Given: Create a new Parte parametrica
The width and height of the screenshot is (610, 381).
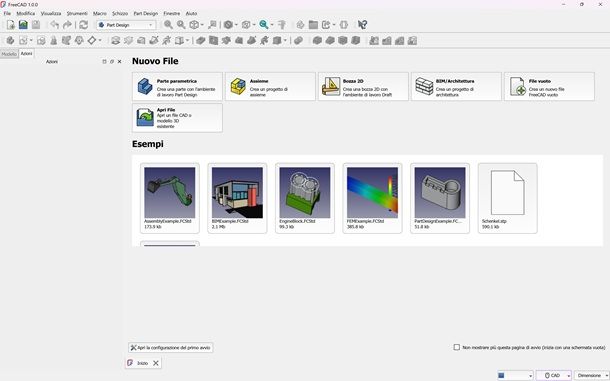Looking at the screenshot, I should coord(177,86).
